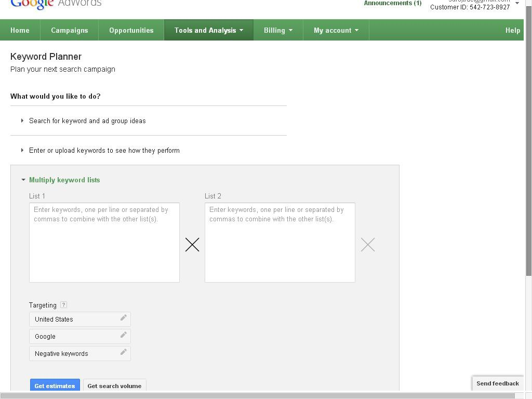
Task: Expand Search for keyword and ad group ideas
Action: [87, 121]
